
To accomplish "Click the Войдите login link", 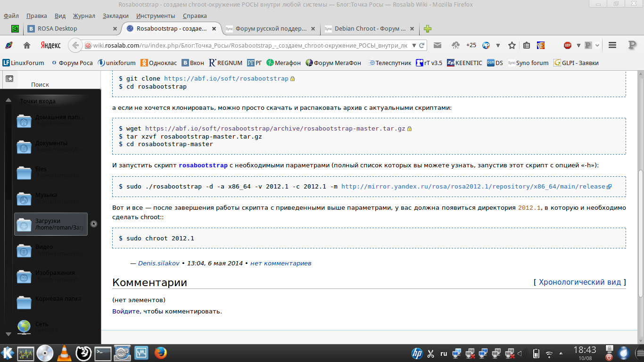I will (126, 311).
